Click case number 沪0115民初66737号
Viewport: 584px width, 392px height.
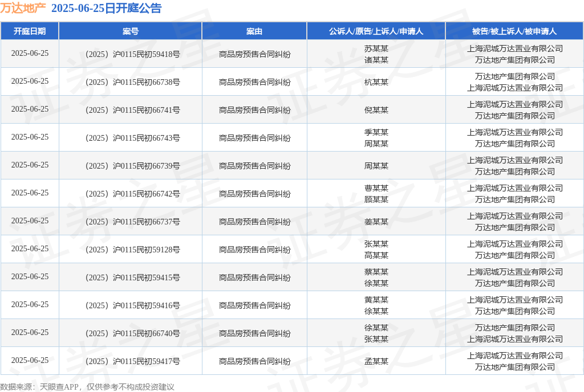[x=147, y=222]
